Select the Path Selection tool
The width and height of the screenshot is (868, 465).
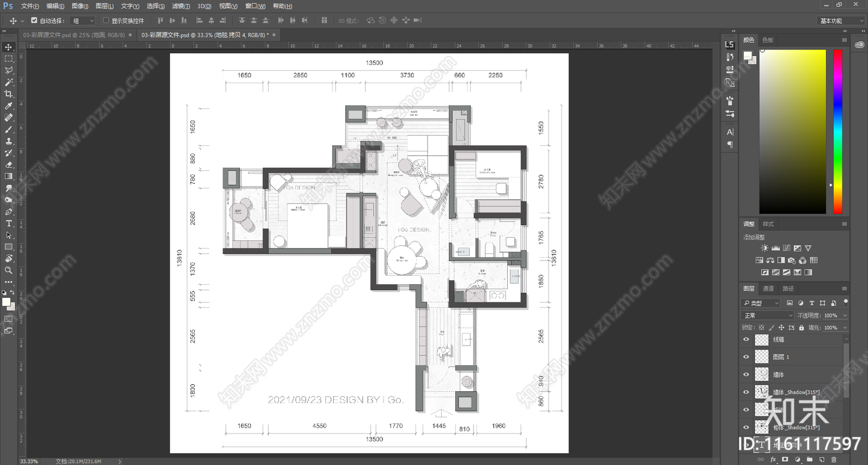[x=9, y=235]
